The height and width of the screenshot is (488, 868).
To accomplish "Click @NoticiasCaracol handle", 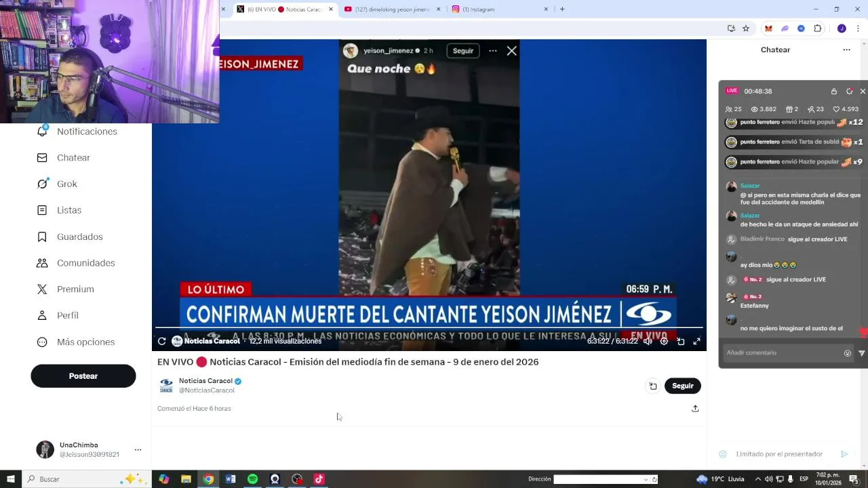I will pos(207,390).
